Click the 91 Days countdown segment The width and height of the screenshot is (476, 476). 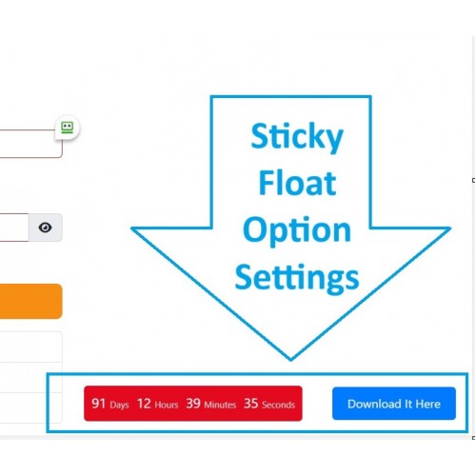(x=110, y=404)
